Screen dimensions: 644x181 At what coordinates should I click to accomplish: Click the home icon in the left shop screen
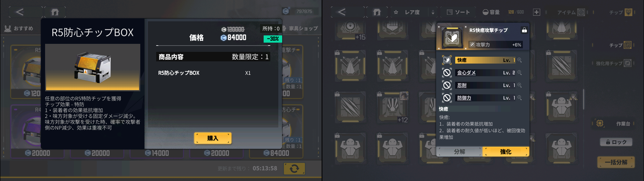tap(55, 12)
